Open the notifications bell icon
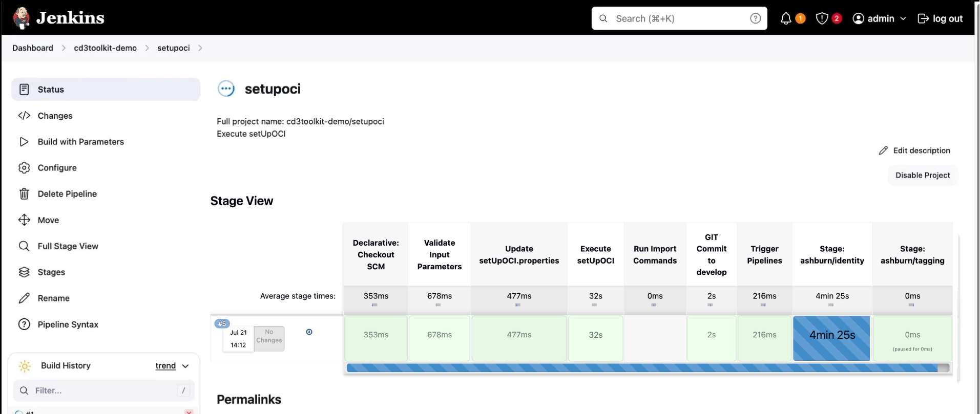 (x=785, y=18)
